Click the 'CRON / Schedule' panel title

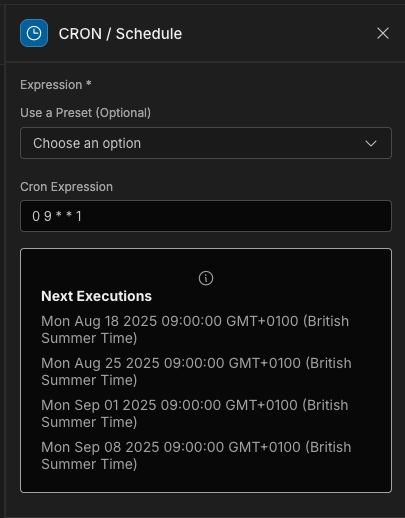pyautogui.click(x=120, y=34)
